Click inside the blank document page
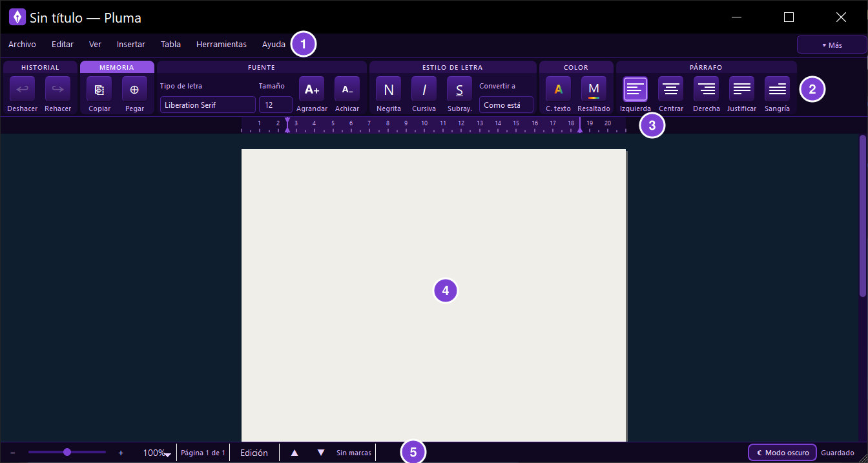This screenshot has height=463, width=868. point(433,295)
